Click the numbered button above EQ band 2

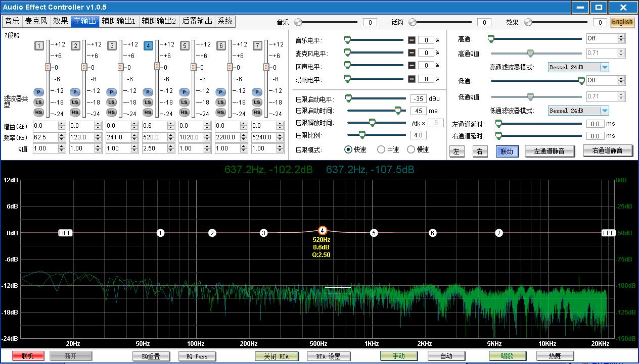[x=75, y=45]
